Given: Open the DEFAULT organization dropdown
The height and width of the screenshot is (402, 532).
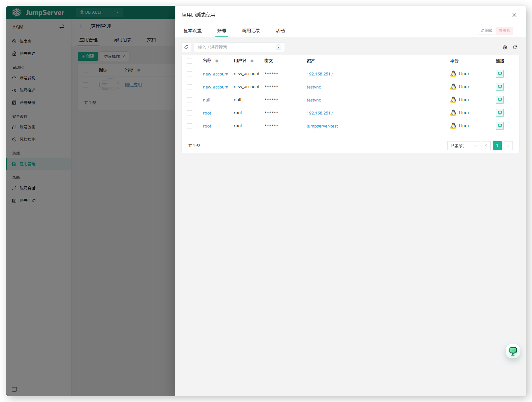Looking at the screenshot, I should tap(99, 12).
